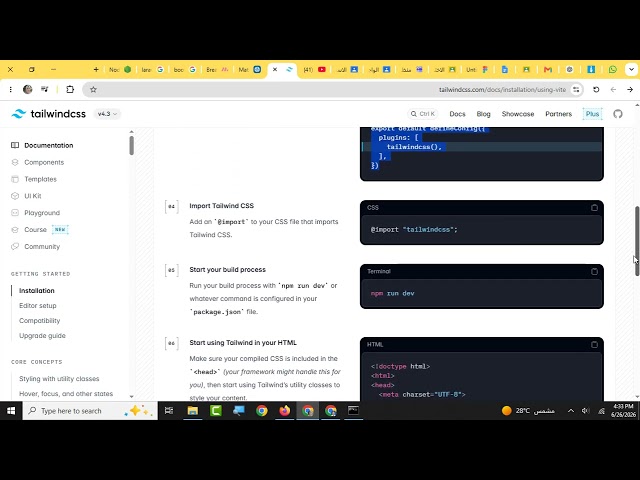
Task: Open Docs in the top navigation
Action: (x=457, y=114)
